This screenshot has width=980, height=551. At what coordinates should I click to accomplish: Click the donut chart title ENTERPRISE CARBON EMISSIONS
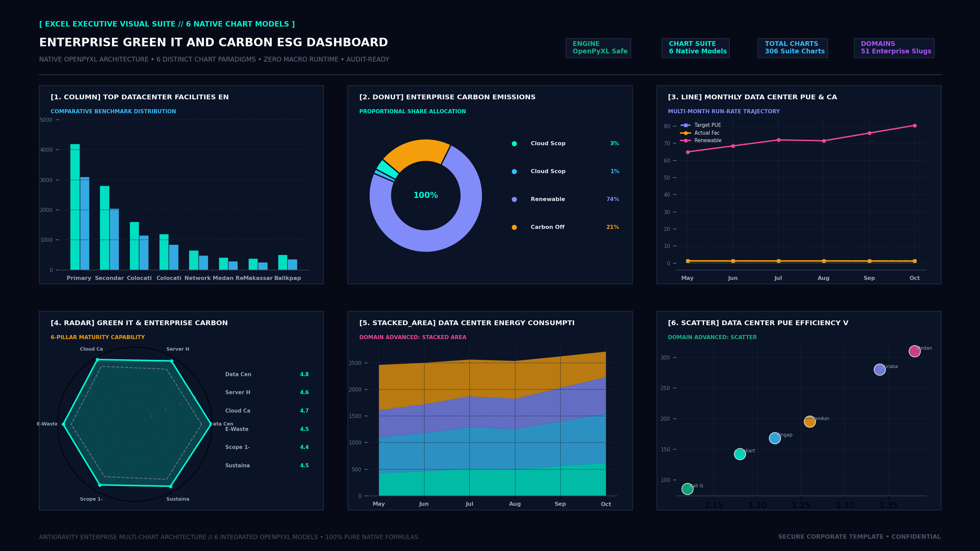coord(447,97)
